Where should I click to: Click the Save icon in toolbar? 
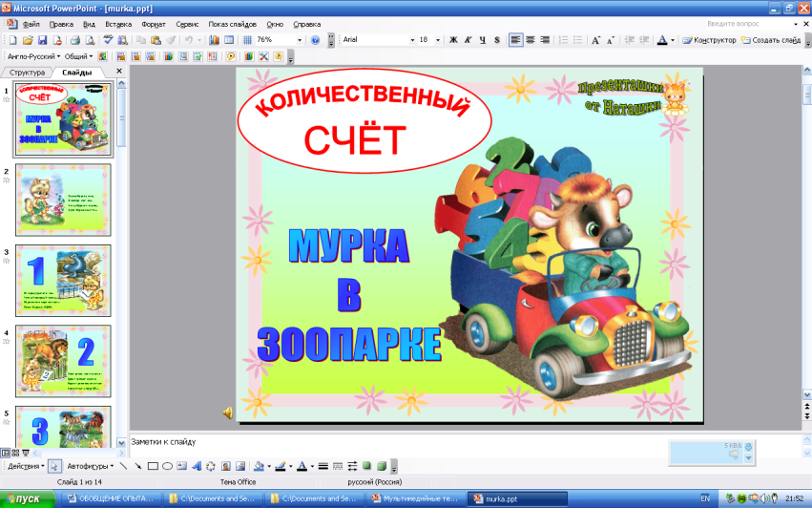[x=42, y=40]
